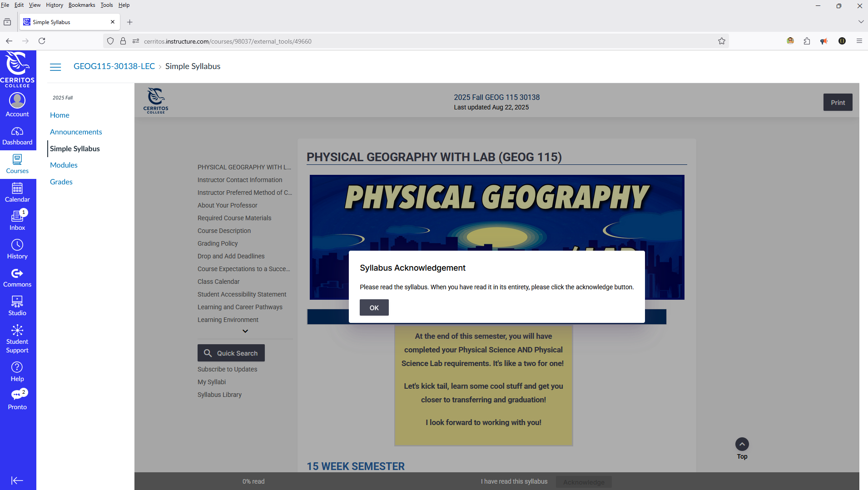Open Pronto chat icon
The image size is (868, 490).
17,401
